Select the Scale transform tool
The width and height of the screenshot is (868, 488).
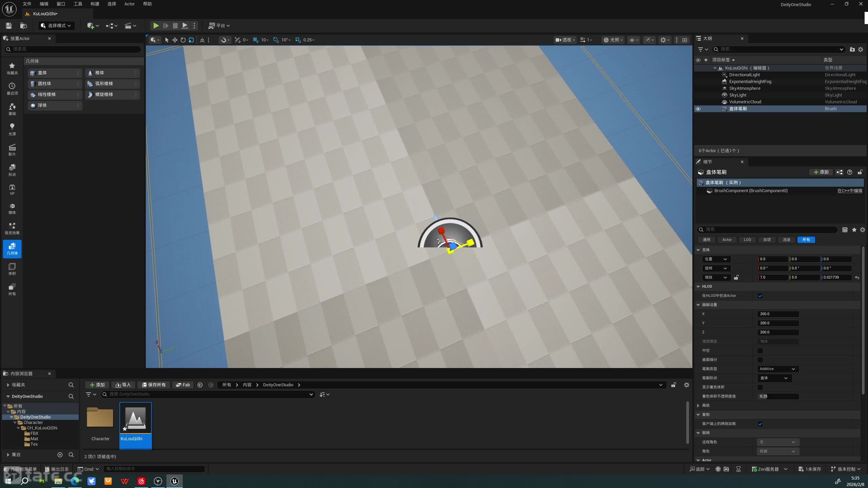(191, 40)
